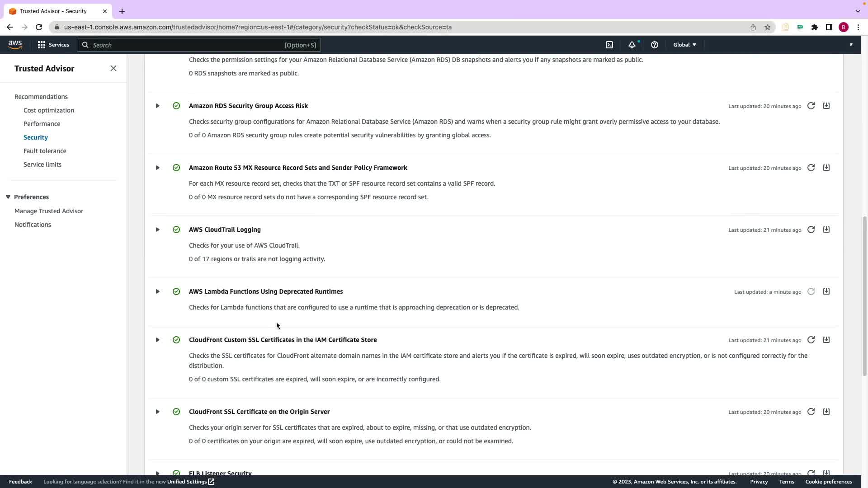The height and width of the screenshot is (488, 868).
Task: Download AWS Lambda Deprecated Runtimes report
Action: point(826,291)
